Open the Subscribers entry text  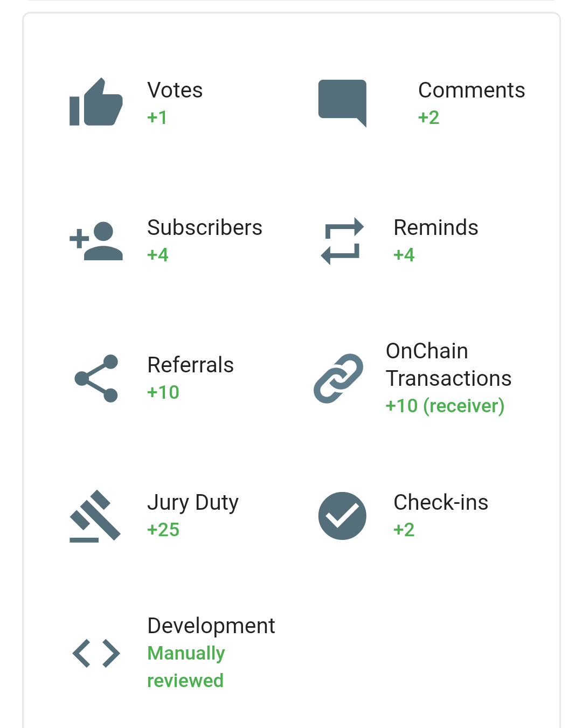(205, 227)
